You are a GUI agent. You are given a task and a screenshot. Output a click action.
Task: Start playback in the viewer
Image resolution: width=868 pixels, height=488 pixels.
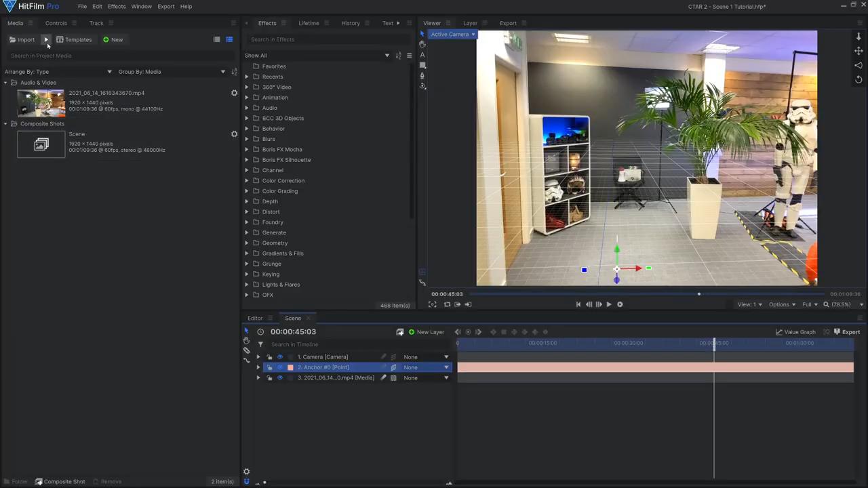tap(609, 304)
